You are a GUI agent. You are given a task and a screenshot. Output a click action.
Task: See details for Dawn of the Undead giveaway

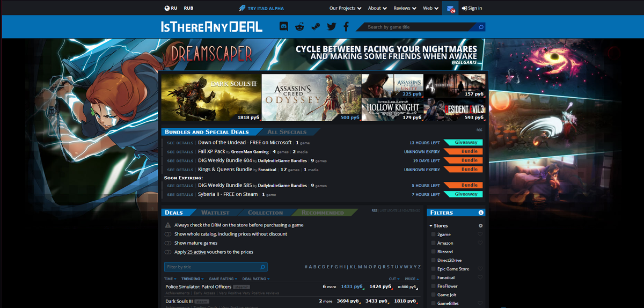(180, 143)
